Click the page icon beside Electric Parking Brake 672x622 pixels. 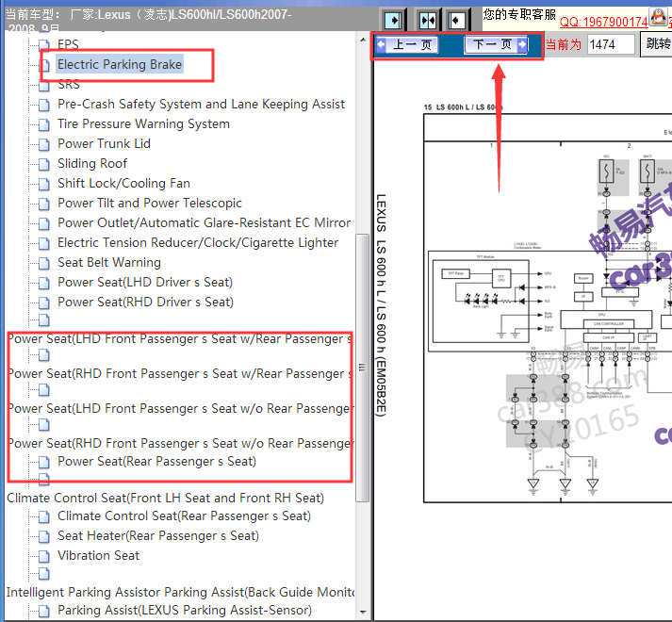pyautogui.click(x=43, y=65)
